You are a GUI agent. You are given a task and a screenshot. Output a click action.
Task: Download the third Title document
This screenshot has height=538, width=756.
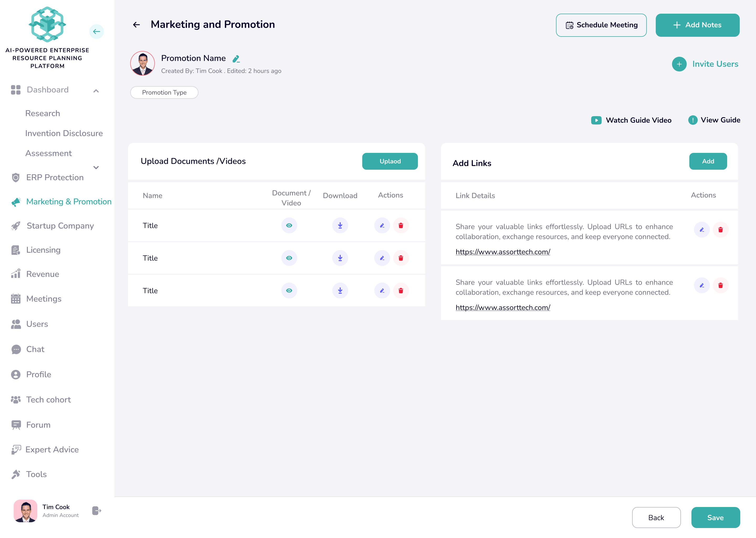(x=340, y=291)
